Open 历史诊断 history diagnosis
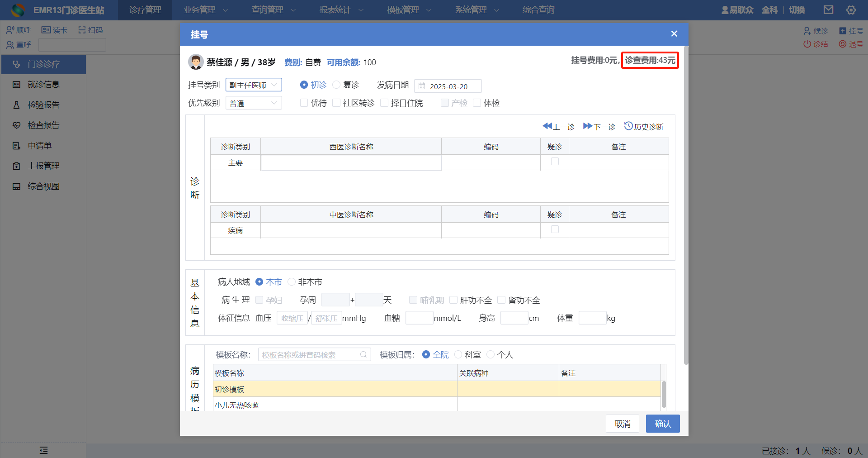 (644, 126)
